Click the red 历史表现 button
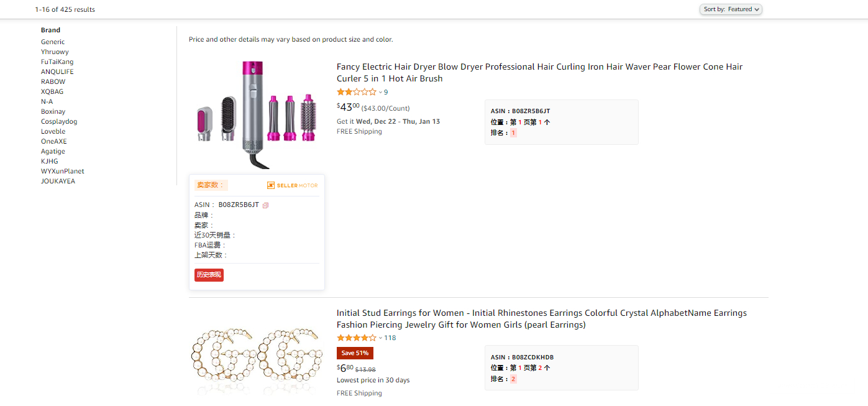The width and height of the screenshot is (868, 406). click(x=209, y=275)
